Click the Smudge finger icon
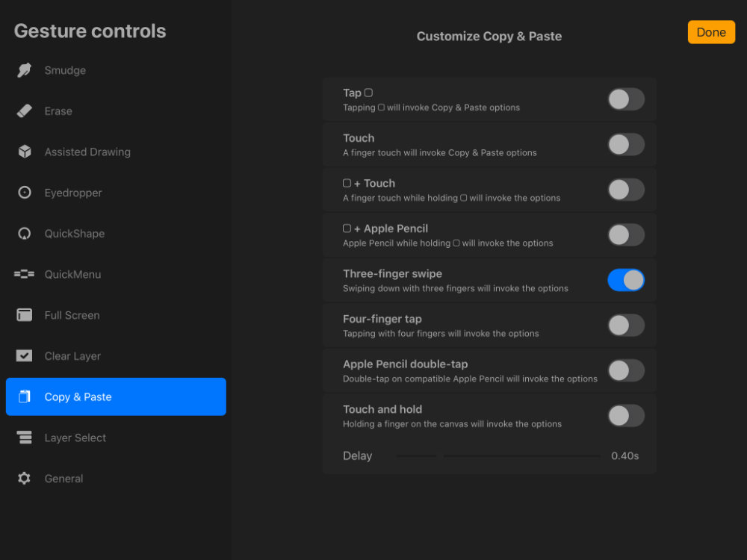747x560 pixels. [x=25, y=70]
